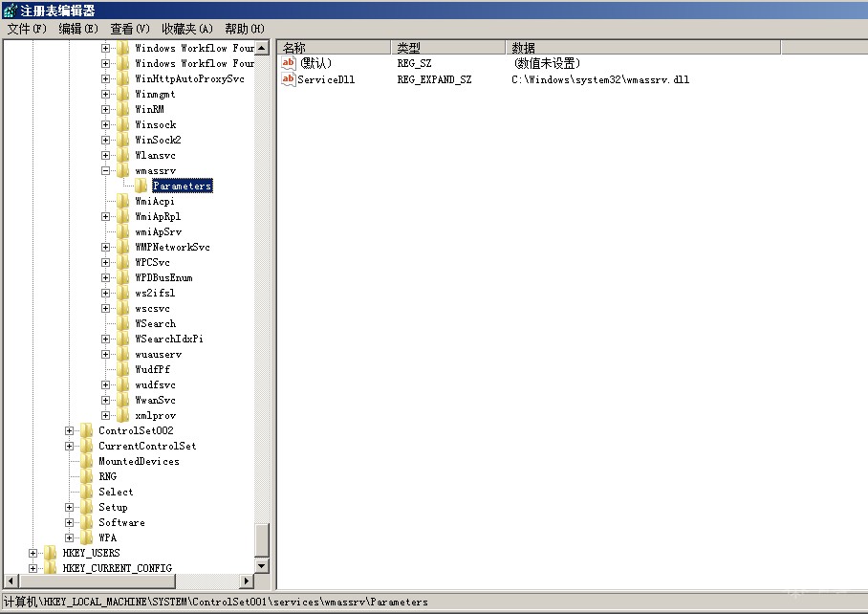This screenshot has width=868, height=614.
Task: Select the WSearchIdxPi tree item label
Action: click(169, 339)
